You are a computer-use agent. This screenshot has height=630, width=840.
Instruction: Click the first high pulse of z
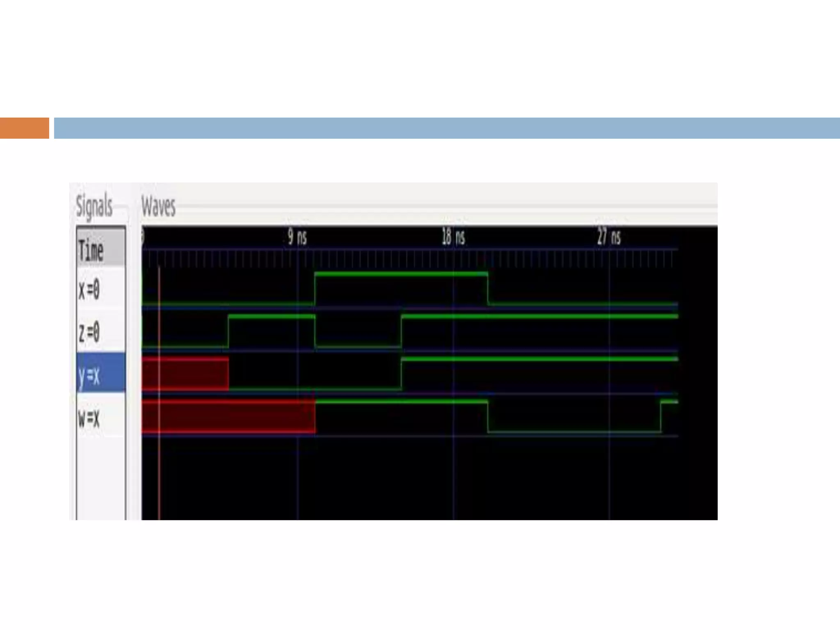point(272,316)
